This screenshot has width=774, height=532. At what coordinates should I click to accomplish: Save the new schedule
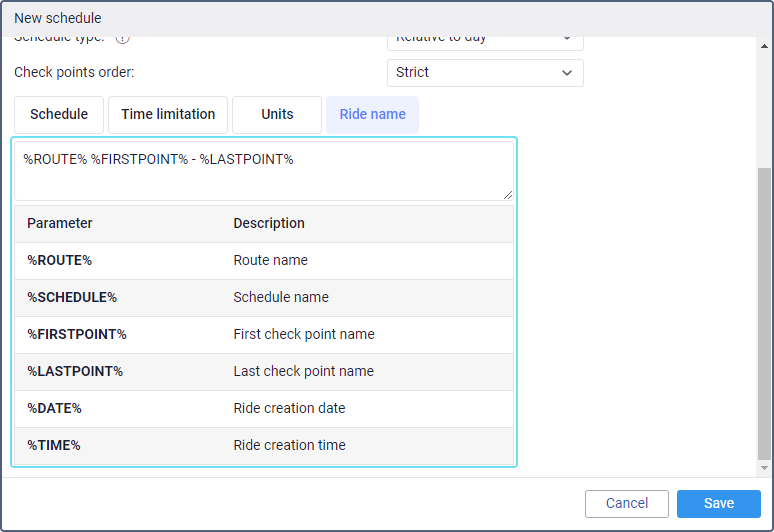(x=718, y=504)
